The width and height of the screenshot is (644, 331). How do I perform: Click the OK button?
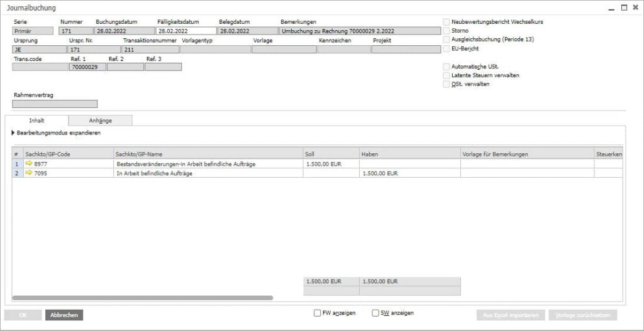[x=23, y=315]
